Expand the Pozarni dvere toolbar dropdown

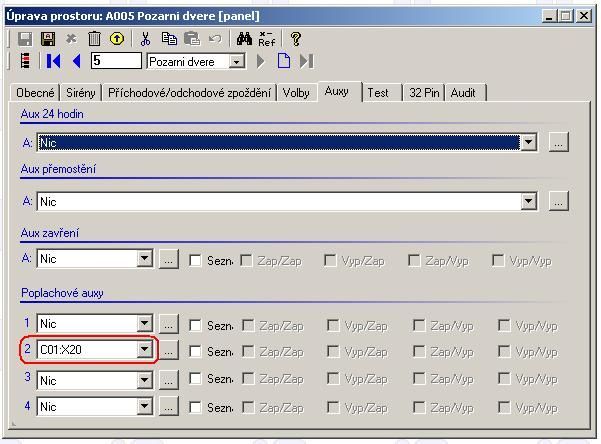(236, 62)
